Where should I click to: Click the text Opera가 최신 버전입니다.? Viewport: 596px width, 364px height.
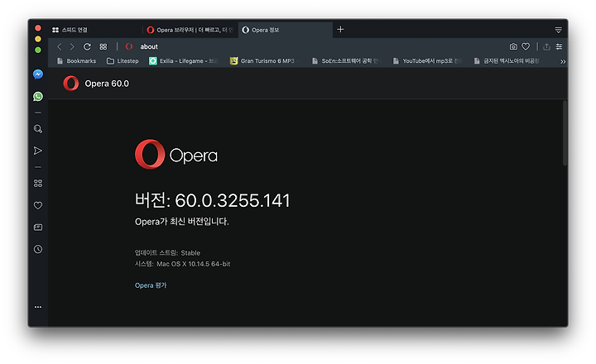pos(181,222)
